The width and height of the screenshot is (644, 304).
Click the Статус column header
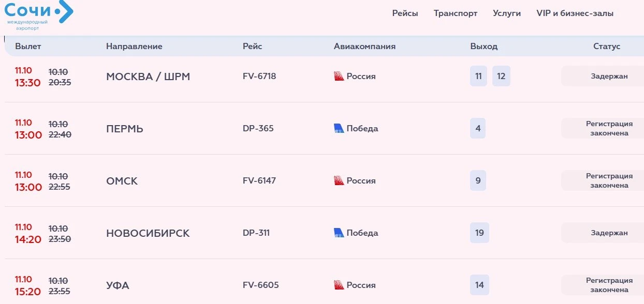[x=607, y=47]
